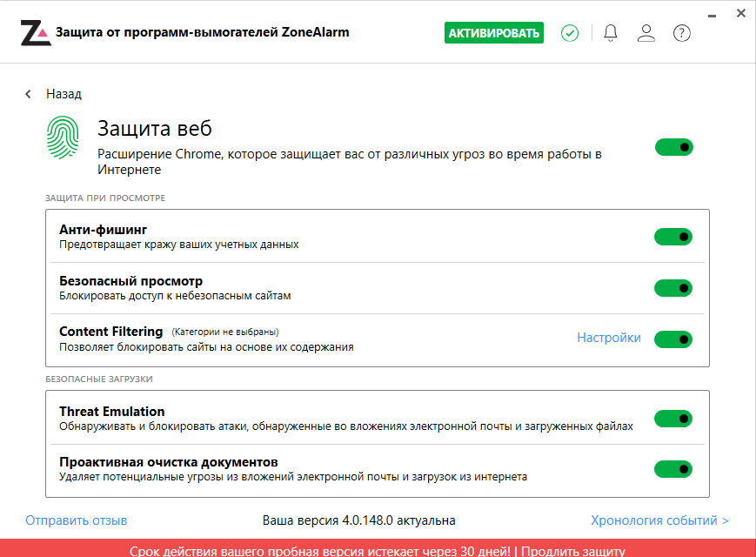Click the fingerprint web protection icon

click(63, 138)
